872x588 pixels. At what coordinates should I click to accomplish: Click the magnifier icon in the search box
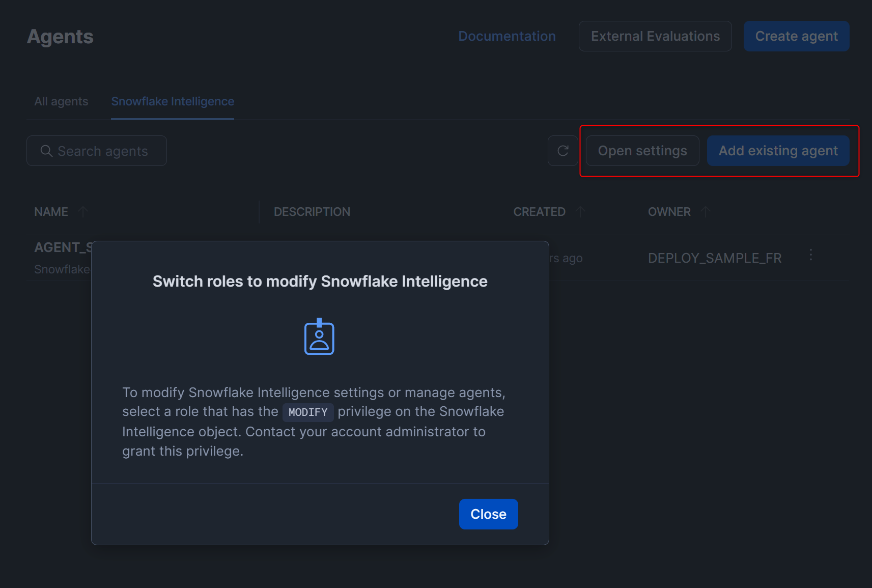point(46,151)
